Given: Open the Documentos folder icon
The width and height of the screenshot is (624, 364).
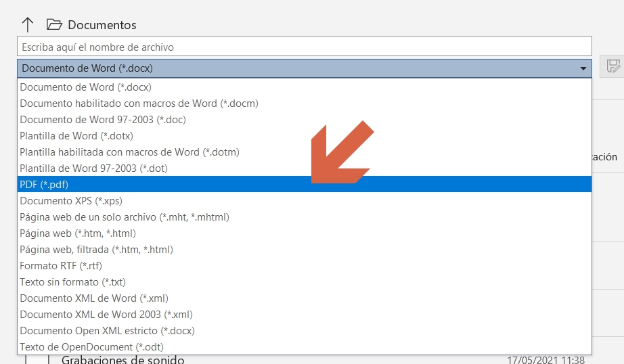Looking at the screenshot, I should (54, 24).
